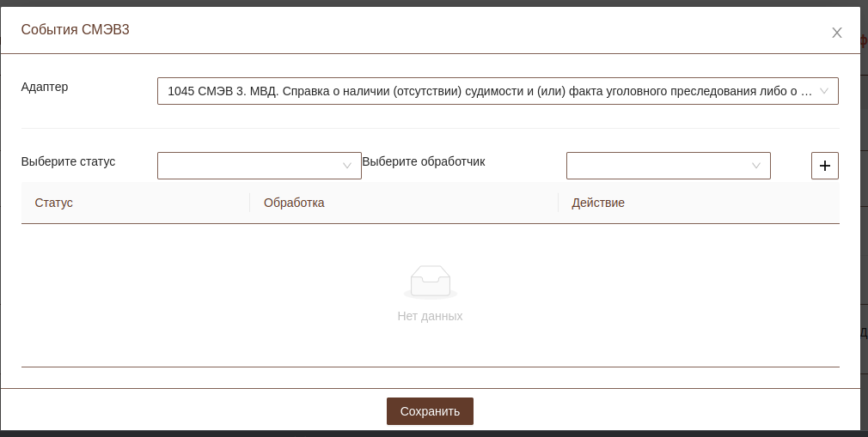Expand the Адаптер dropdown chevron
This screenshot has height=437, width=868.
click(823, 91)
